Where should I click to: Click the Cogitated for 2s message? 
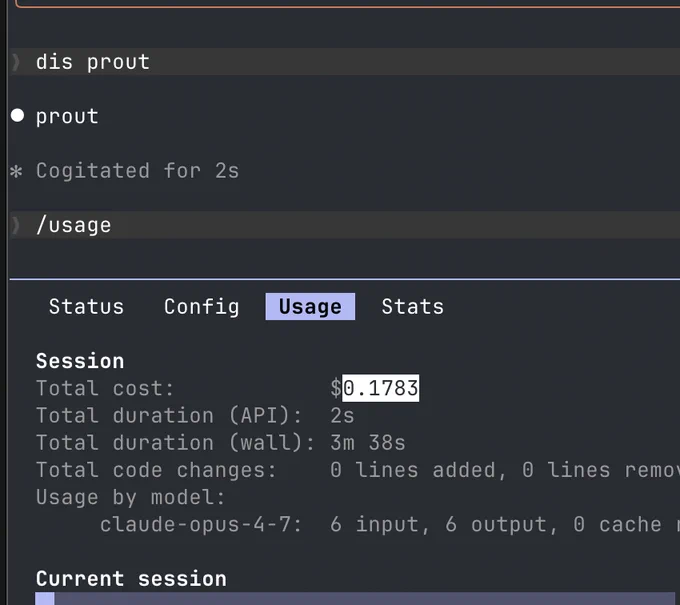click(x=137, y=170)
